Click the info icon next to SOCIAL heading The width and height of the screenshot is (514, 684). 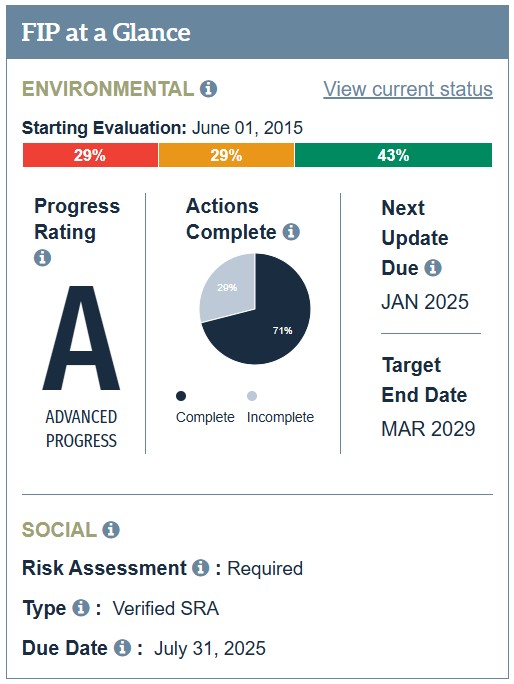click(111, 530)
